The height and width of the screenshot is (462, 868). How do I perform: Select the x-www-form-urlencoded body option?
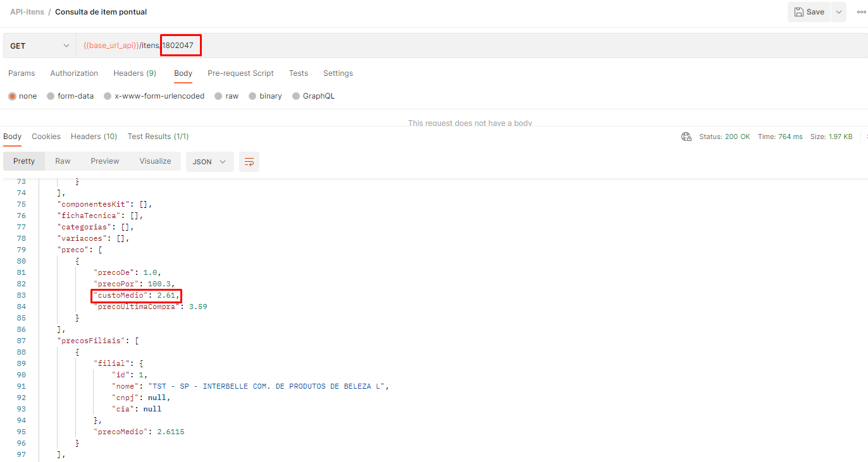tap(154, 96)
